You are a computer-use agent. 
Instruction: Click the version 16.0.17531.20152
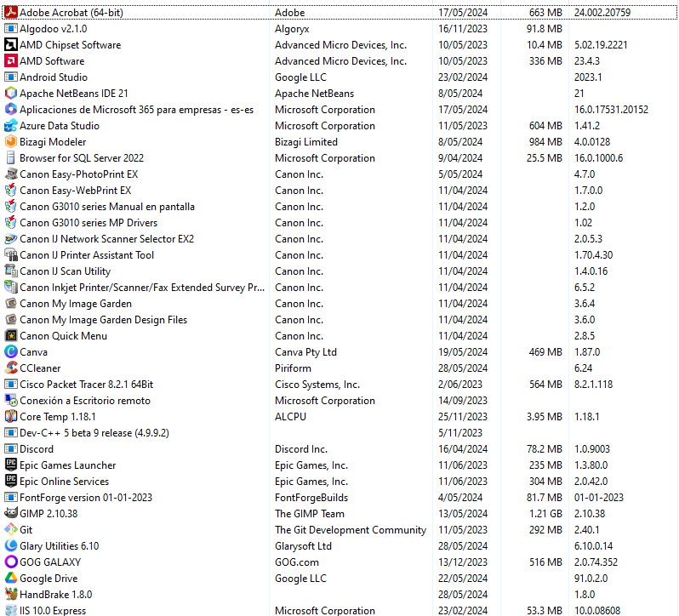pos(612,110)
